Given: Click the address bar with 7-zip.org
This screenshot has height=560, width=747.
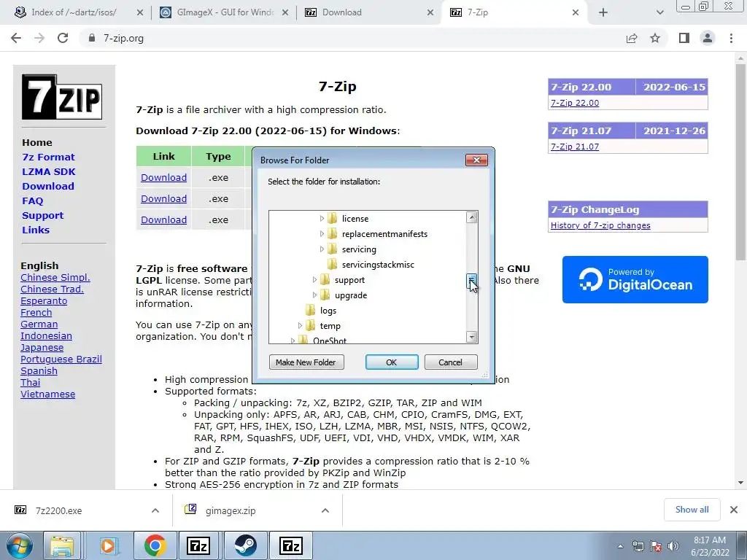Looking at the screenshot, I should tap(352, 38).
